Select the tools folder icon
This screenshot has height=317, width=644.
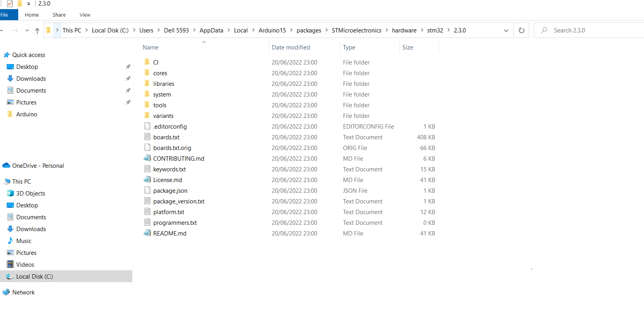pos(147,104)
